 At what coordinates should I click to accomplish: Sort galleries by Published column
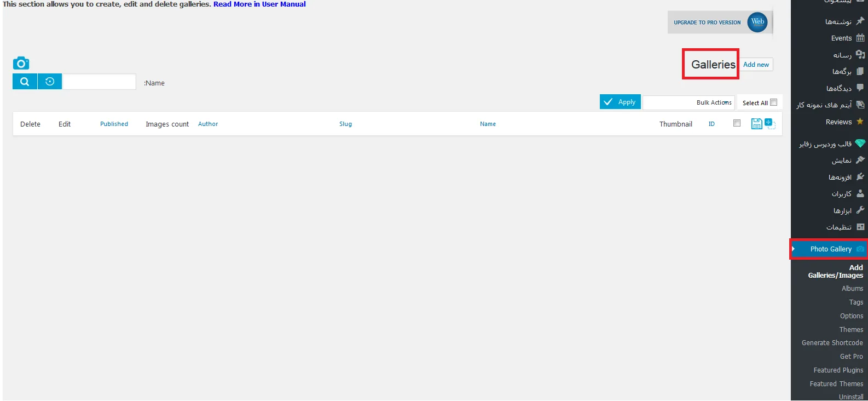coord(114,124)
